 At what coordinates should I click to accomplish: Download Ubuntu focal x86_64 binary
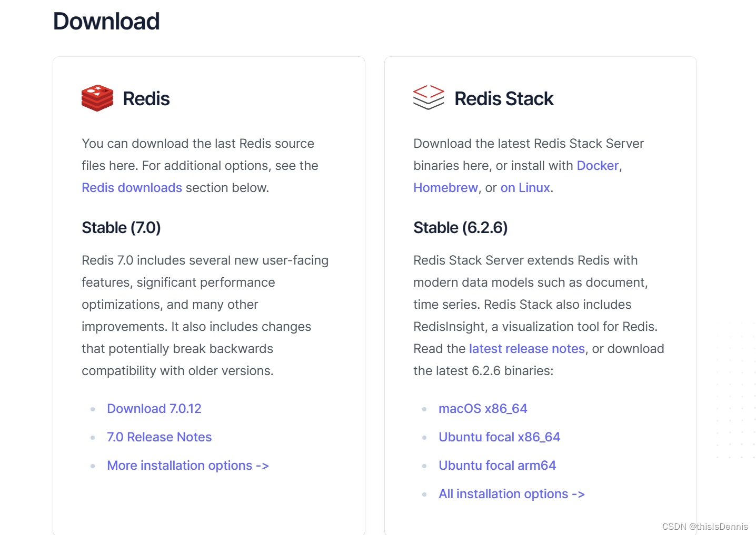pyautogui.click(x=499, y=437)
